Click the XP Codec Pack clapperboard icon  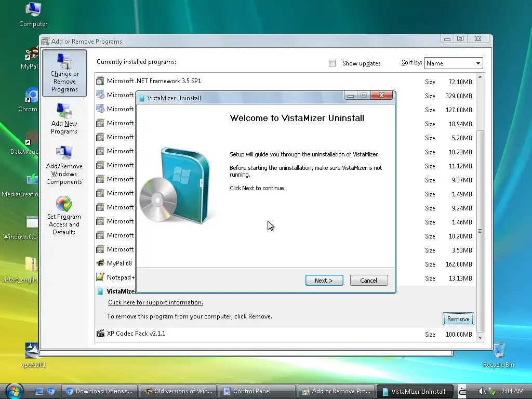tap(100, 334)
